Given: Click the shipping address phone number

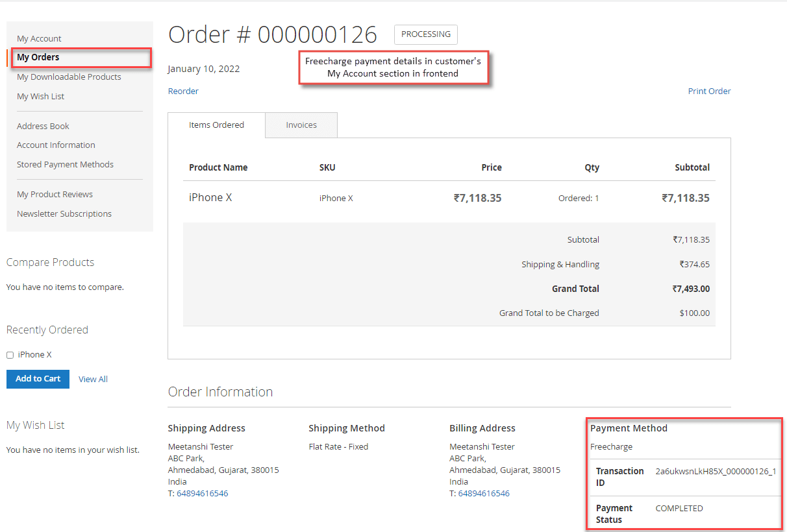Looking at the screenshot, I should pyautogui.click(x=202, y=493).
